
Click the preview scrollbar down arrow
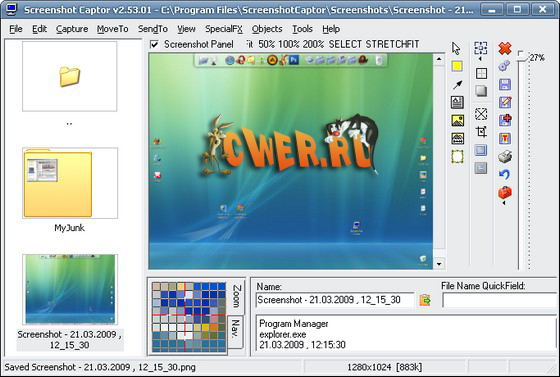point(439,264)
